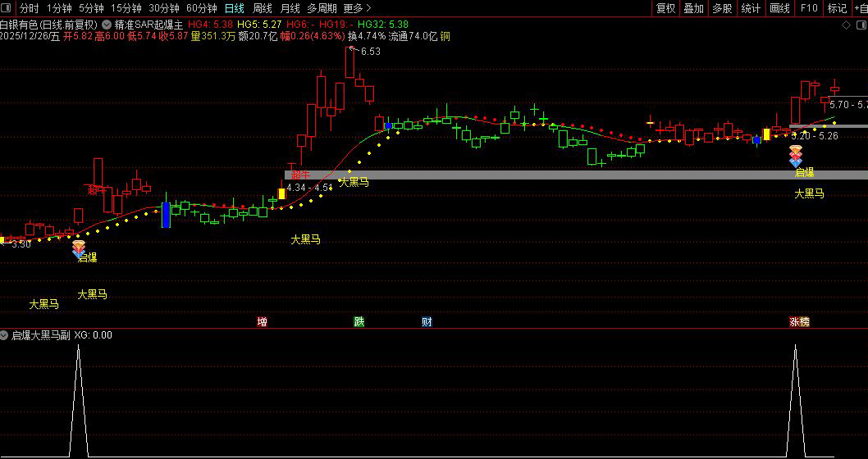Viewport: 868px width, 459px height.
Task: Click the right XG signal spike
Action: 796,400
